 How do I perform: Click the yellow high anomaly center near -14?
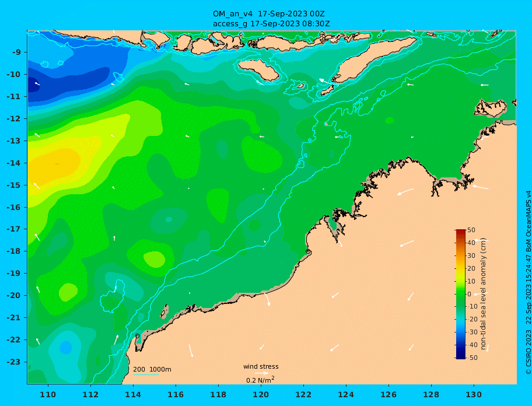(x=54, y=164)
